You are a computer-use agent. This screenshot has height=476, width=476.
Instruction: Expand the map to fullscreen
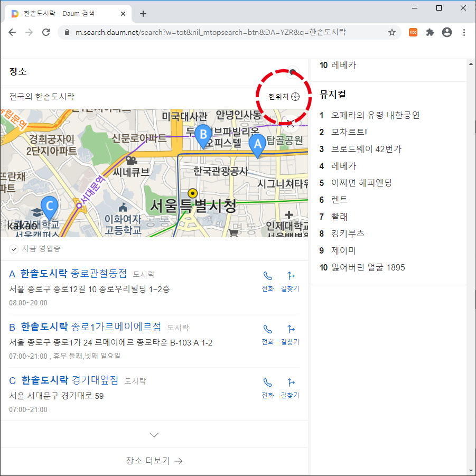[291, 123]
